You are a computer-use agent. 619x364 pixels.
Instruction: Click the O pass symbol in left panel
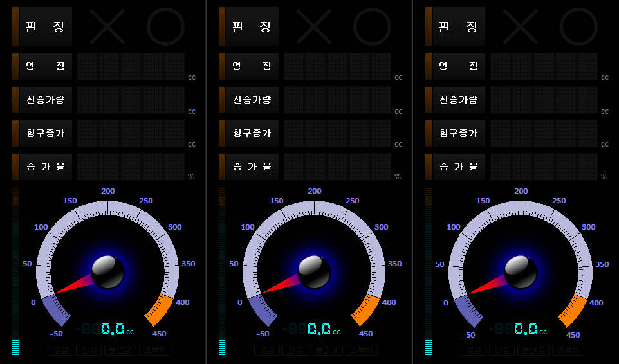[x=165, y=26]
